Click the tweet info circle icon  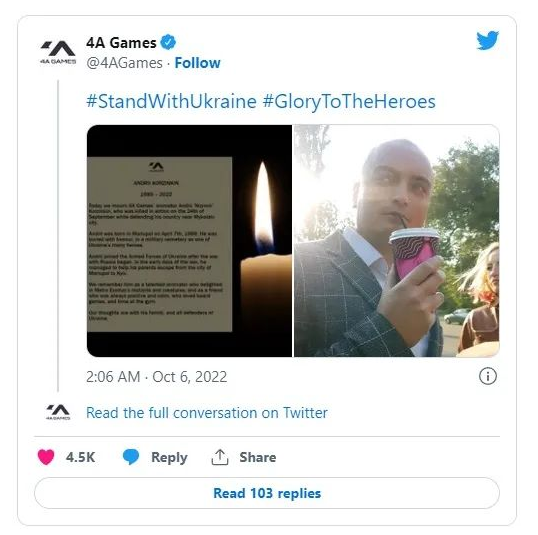(488, 376)
